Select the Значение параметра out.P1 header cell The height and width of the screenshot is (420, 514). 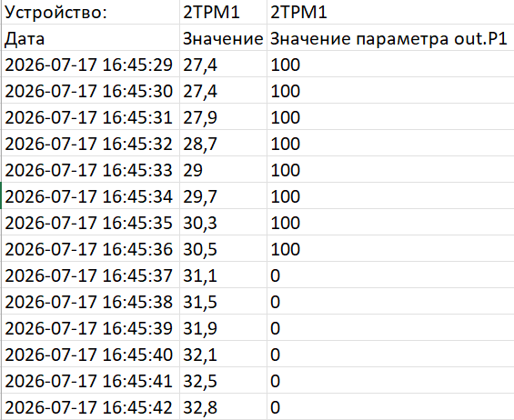[390, 37]
